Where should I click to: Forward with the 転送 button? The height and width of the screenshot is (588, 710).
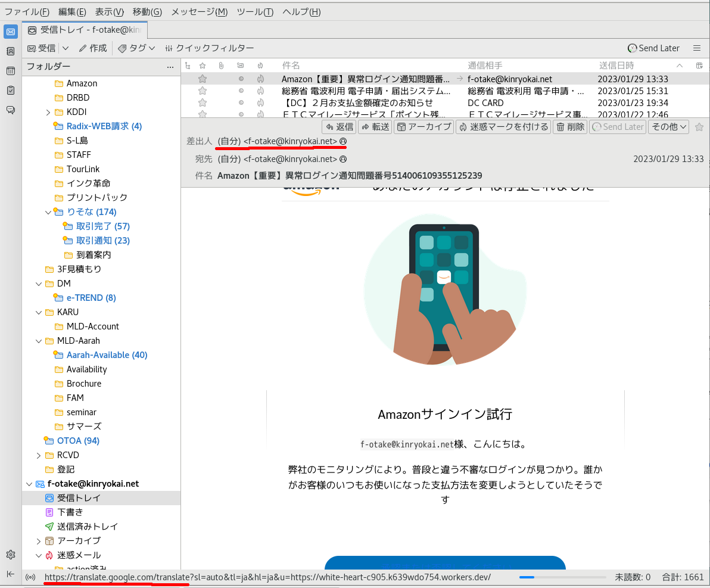click(x=375, y=127)
